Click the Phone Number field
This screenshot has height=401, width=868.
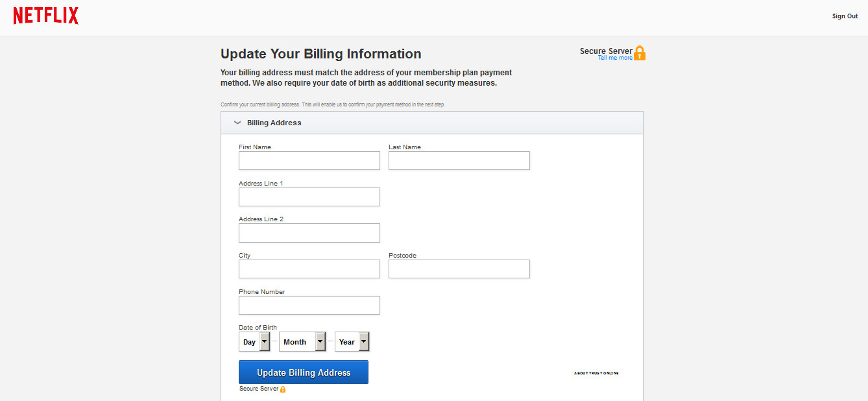tap(309, 306)
